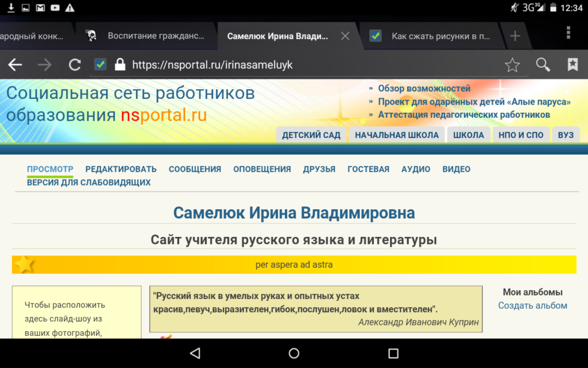Image resolution: width=588 pixels, height=368 pixels.
Task: Close the Самелюк Ирина tab
Action: (x=345, y=36)
